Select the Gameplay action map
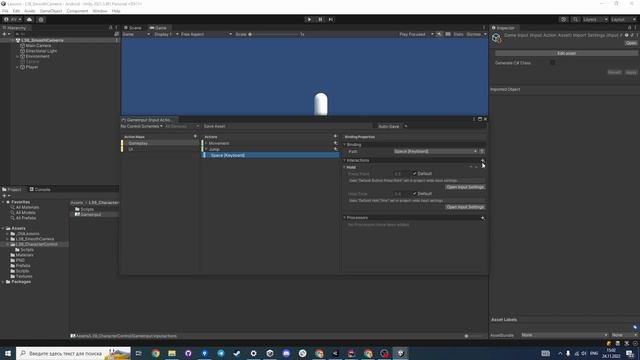 tap(160, 143)
